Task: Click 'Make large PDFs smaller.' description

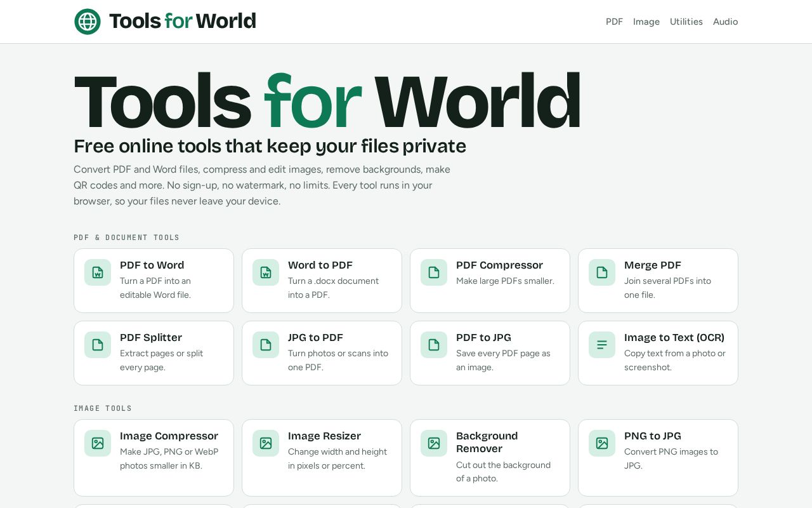Action: pos(505,281)
